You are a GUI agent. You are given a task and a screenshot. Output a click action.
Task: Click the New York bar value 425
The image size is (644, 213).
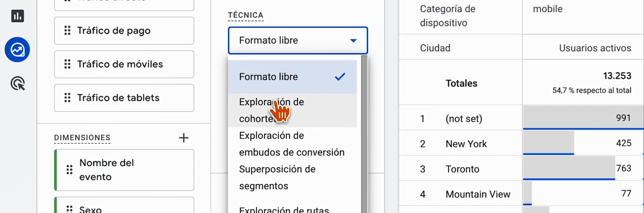click(623, 143)
